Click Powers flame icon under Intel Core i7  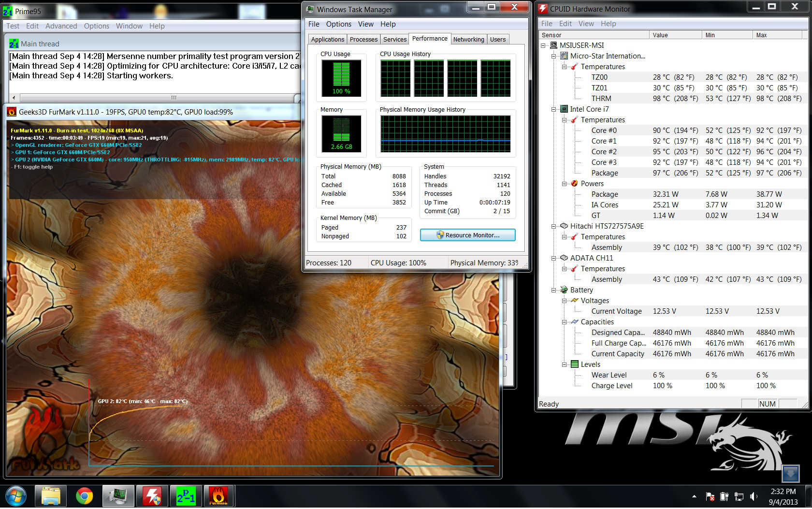pyautogui.click(x=575, y=184)
